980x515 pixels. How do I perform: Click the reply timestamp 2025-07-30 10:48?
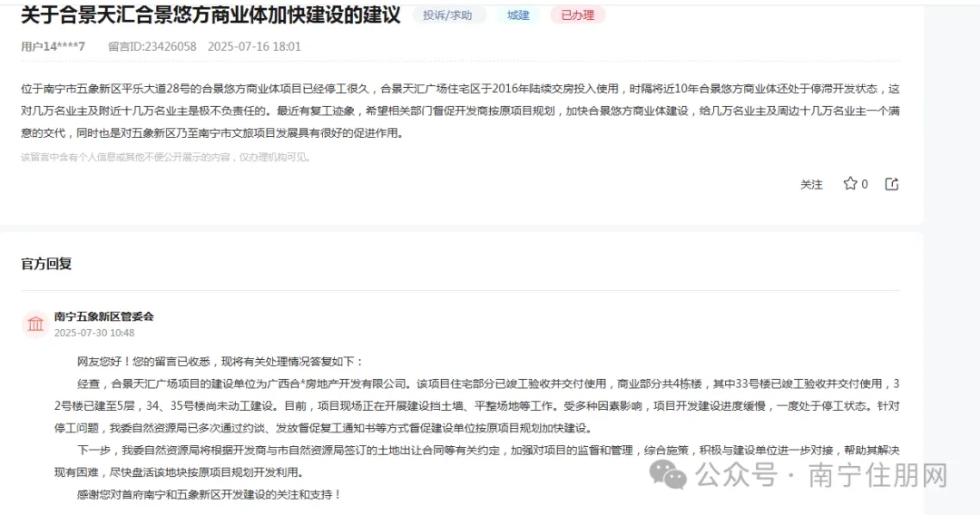[x=94, y=333]
